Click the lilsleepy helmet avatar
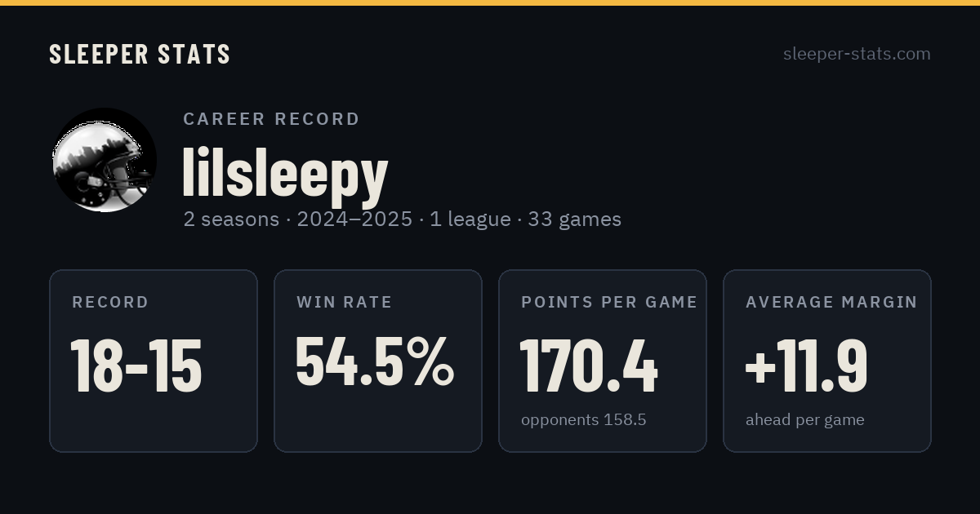The image size is (980, 514). 105,160
